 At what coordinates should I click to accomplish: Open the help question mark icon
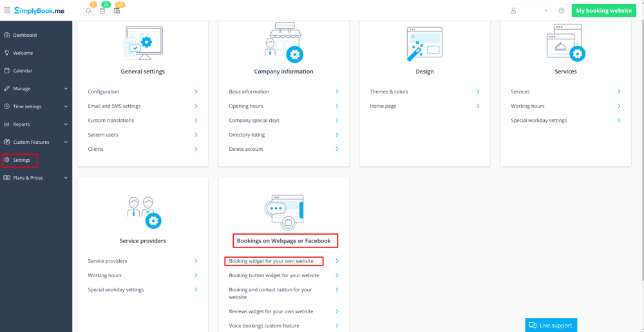562,11
